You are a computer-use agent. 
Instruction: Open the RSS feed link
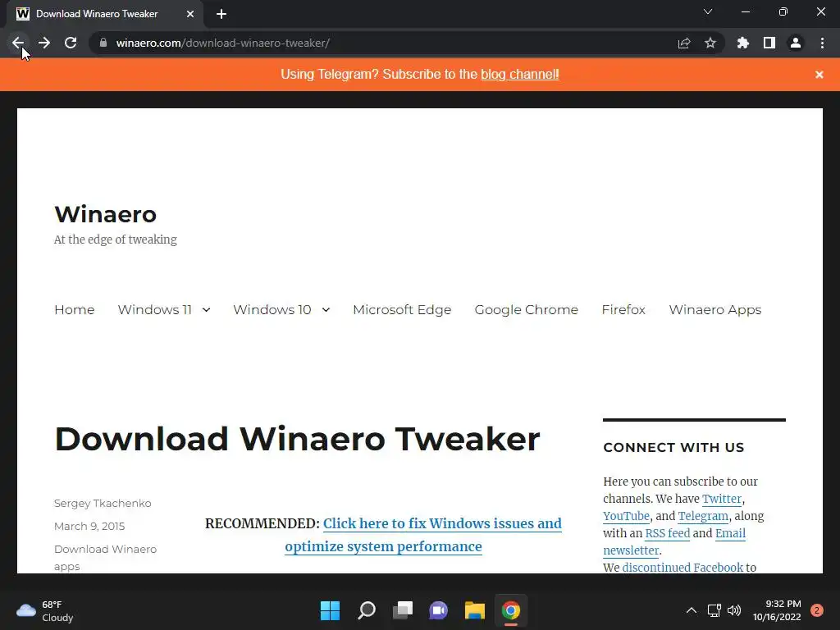pyautogui.click(x=668, y=533)
